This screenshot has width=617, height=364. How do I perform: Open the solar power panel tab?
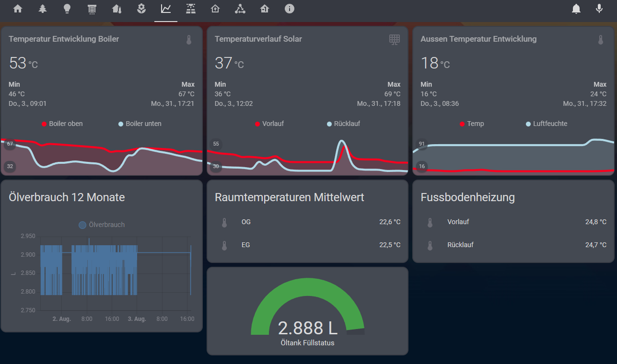click(191, 9)
